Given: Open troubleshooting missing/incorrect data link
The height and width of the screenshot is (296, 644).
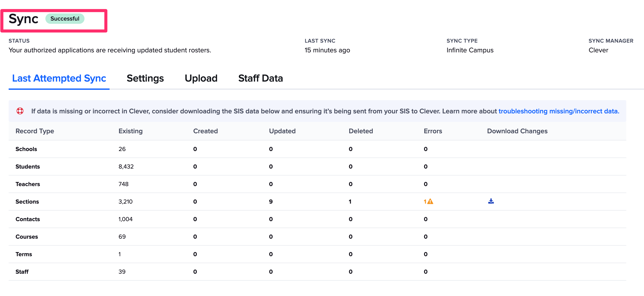Looking at the screenshot, I should click(558, 111).
